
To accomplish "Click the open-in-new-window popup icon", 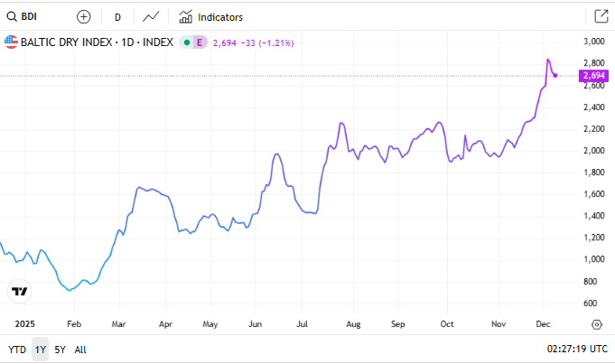I will tap(601, 16).
